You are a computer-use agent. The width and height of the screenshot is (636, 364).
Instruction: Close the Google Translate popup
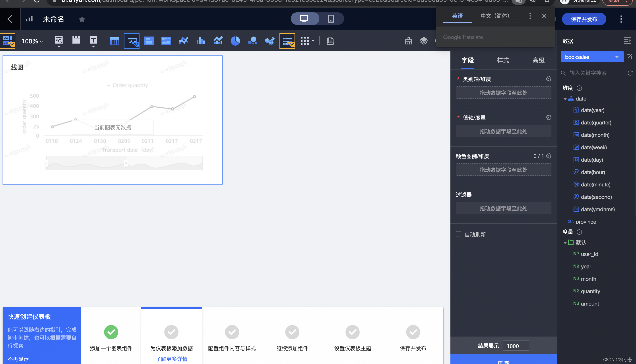[x=544, y=16]
